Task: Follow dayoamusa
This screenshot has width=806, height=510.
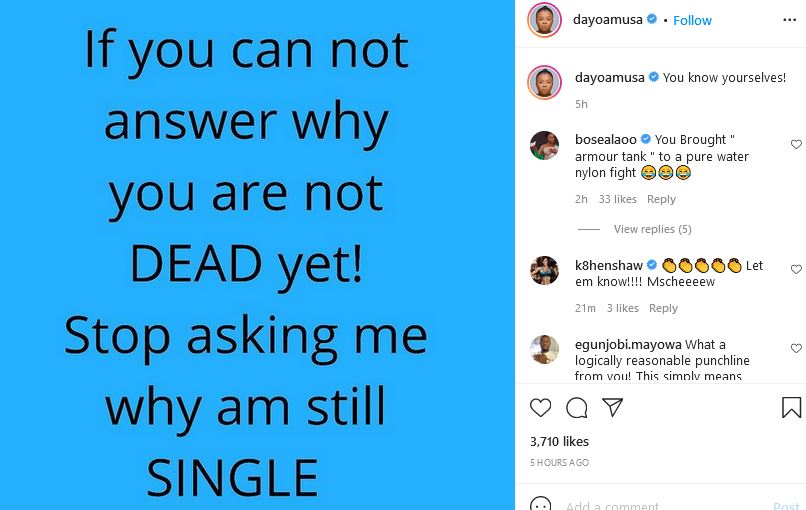Action: (692, 21)
